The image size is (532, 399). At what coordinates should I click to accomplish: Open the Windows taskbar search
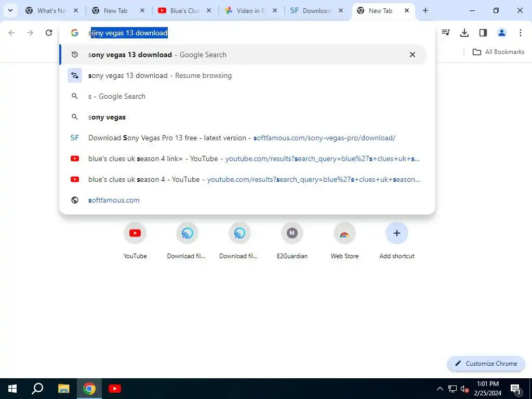pos(37,389)
